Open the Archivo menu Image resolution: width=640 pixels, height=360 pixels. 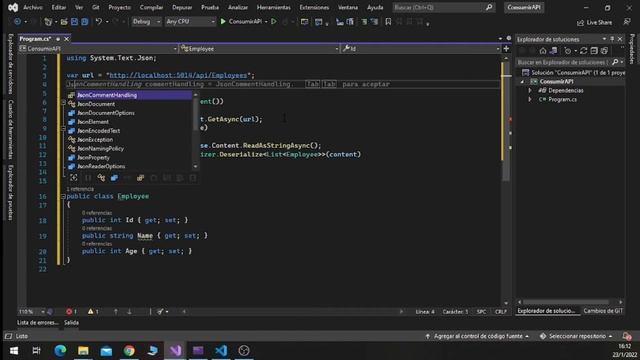[x=33, y=7]
